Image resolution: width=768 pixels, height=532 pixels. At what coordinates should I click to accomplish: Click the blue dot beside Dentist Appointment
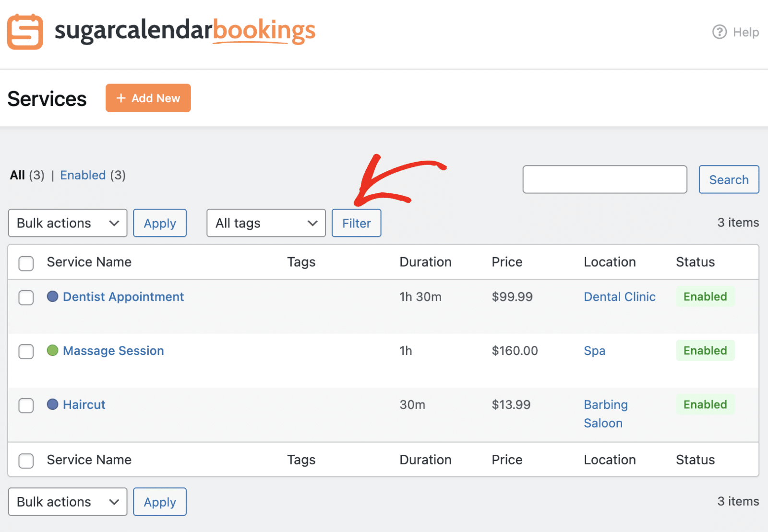click(x=52, y=296)
